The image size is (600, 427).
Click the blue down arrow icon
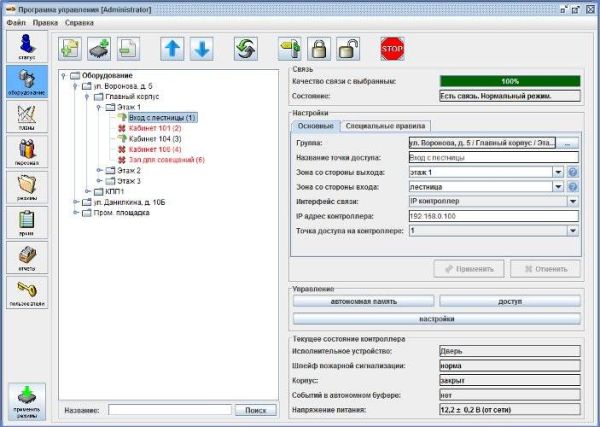(201, 48)
